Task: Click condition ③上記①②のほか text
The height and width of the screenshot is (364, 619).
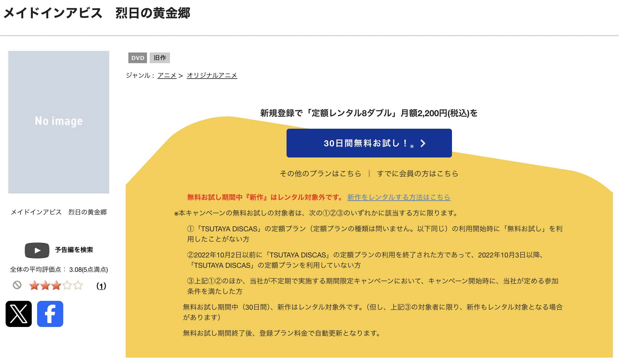Action: (373, 286)
